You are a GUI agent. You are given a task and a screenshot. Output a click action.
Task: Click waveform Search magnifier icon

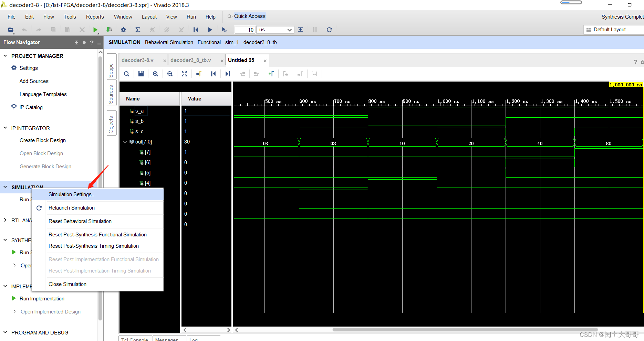[127, 74]
